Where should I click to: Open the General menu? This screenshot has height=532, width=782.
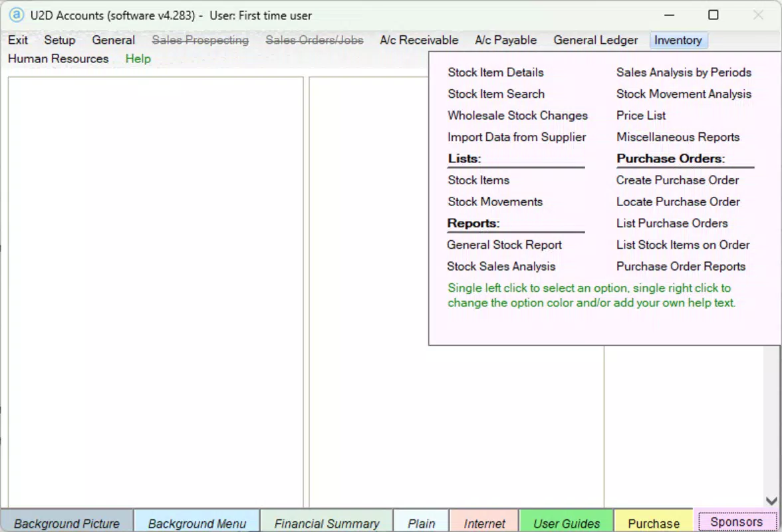pyautogui.click(x=113, y=40)
